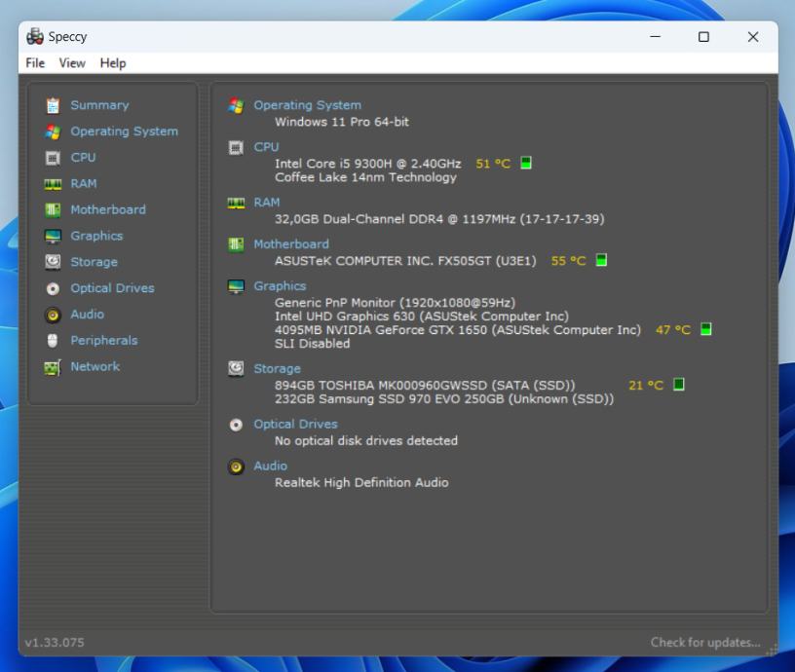Open the File menu
The height and width of the screenshot is (672, 795).
(x=35, y=63)
